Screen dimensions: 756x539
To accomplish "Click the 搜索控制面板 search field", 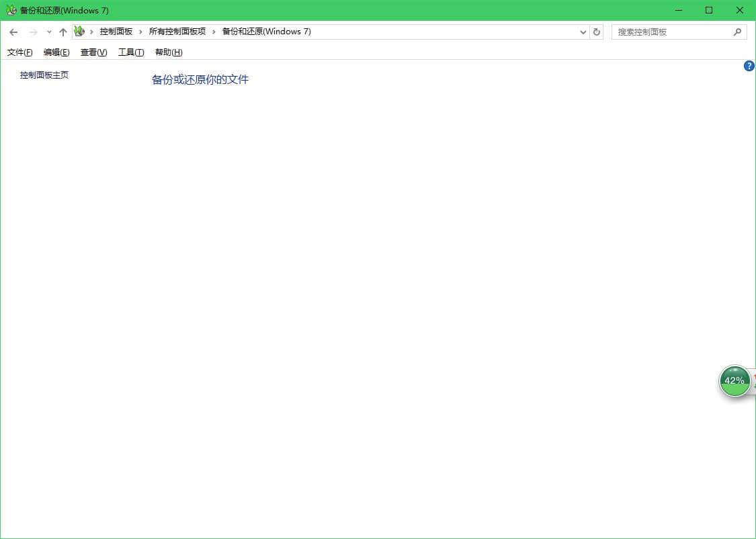I will [672, 32].
